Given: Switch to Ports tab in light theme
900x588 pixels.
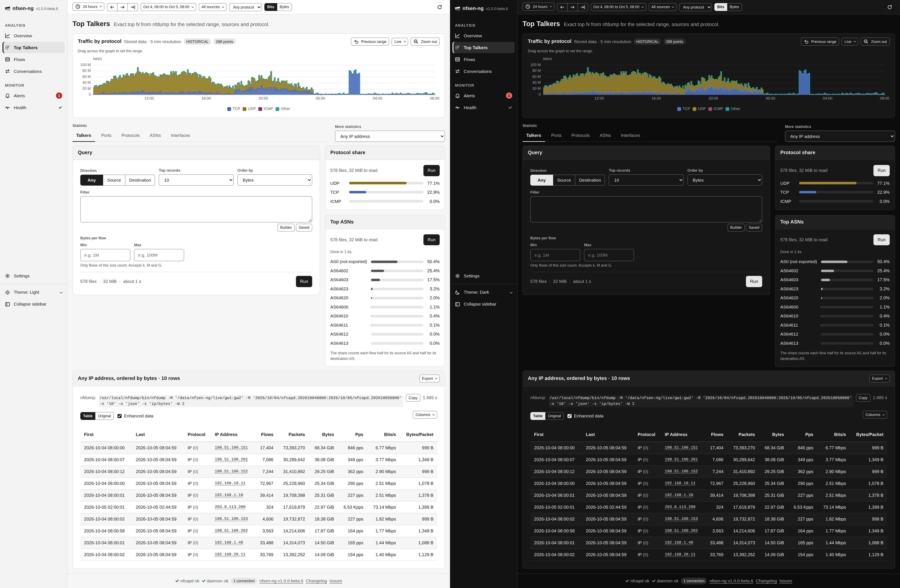Looking at the screenshot, I should click(106, 135).
